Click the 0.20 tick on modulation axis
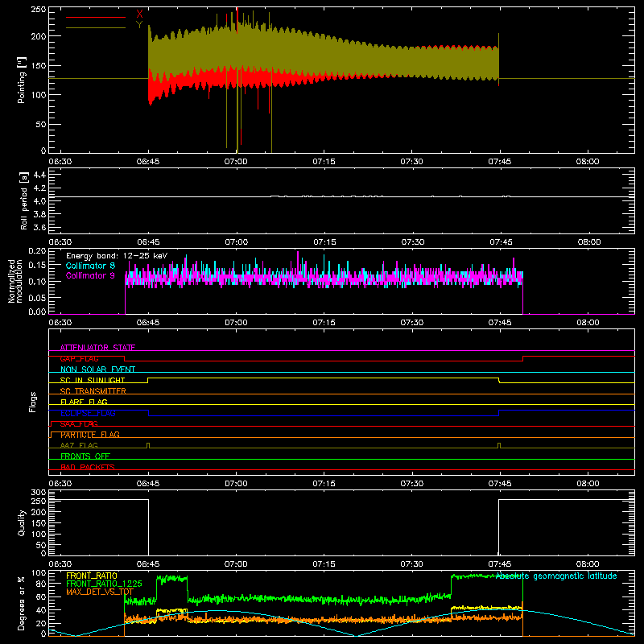Image resolution: width=644 pixels, height=644 pixels. pyautogui.click(x=37, y=251)
